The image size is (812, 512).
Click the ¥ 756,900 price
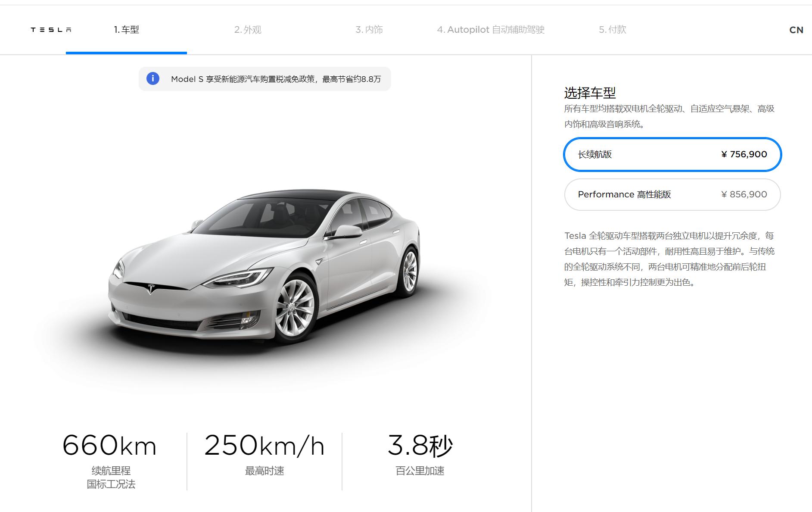point(744,154)
